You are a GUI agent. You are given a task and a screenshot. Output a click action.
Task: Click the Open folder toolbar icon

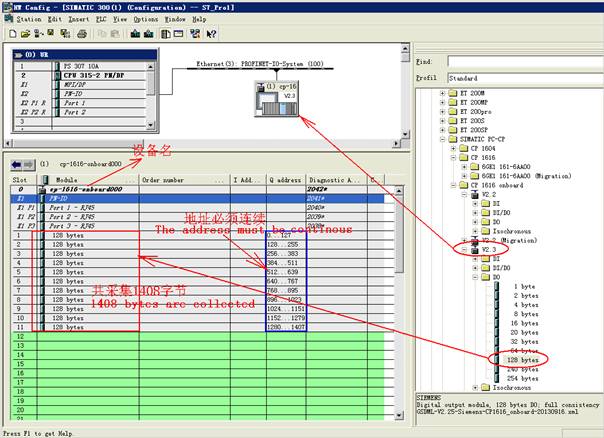[x=23, y=33]
